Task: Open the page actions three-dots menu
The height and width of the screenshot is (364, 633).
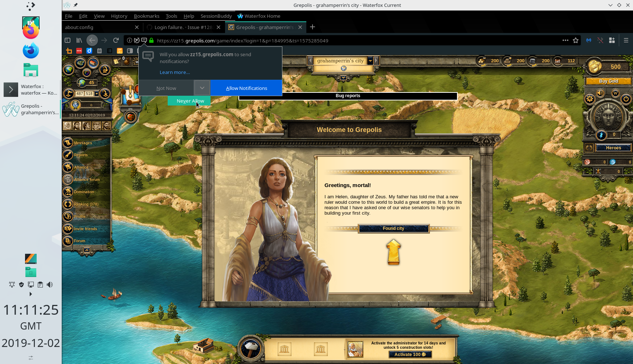Action: tap(565, 40)
